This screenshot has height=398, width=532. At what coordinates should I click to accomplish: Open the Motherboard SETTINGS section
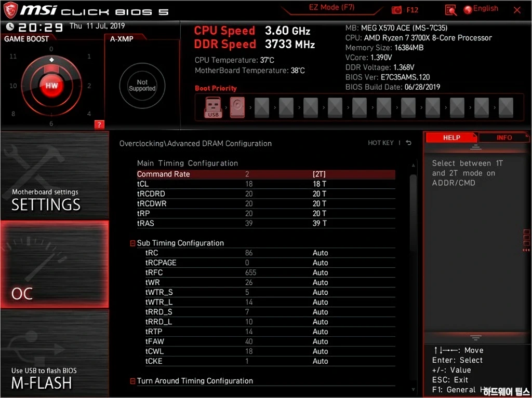click(x=55, y=175)
